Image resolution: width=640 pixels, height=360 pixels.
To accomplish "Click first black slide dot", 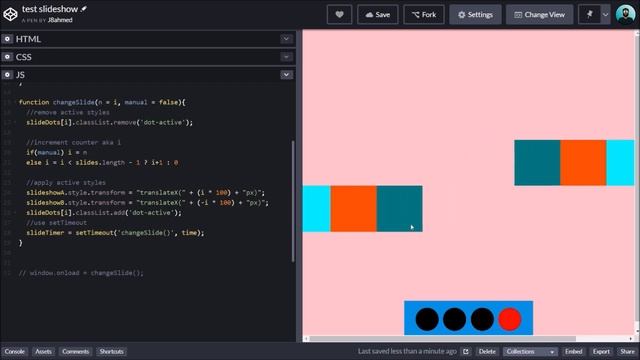I will (427, 319).
